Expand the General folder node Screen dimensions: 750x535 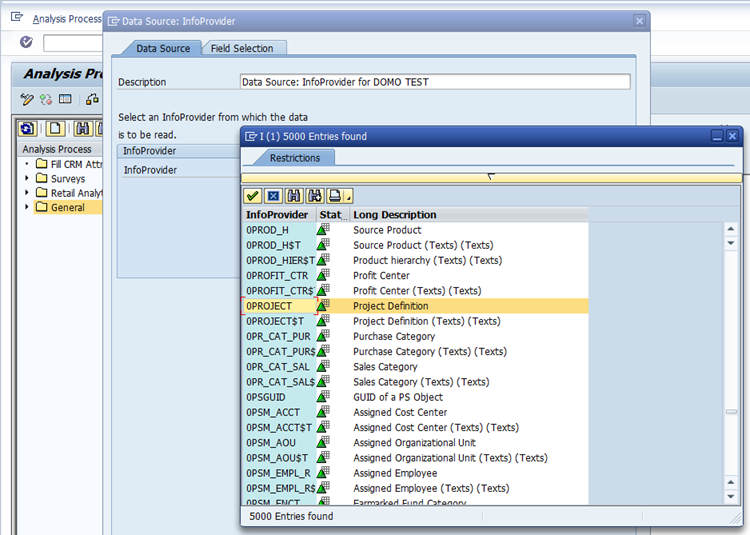pyautogui.click(x=27, y=207)
